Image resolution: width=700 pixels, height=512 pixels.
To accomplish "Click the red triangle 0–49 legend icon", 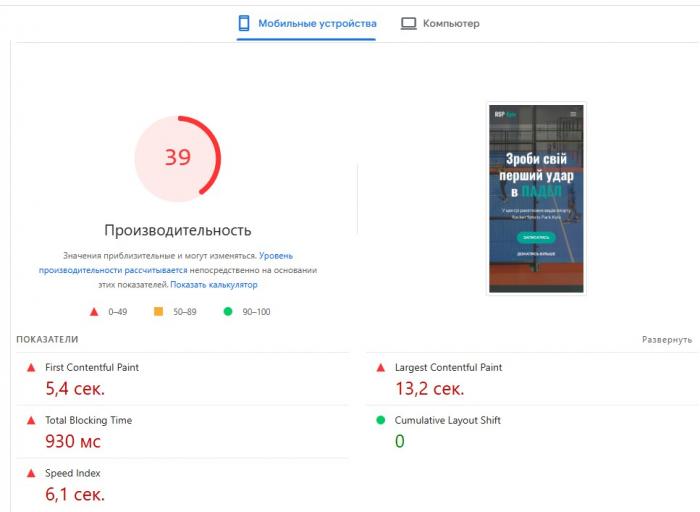I will (x=94, y=312).
